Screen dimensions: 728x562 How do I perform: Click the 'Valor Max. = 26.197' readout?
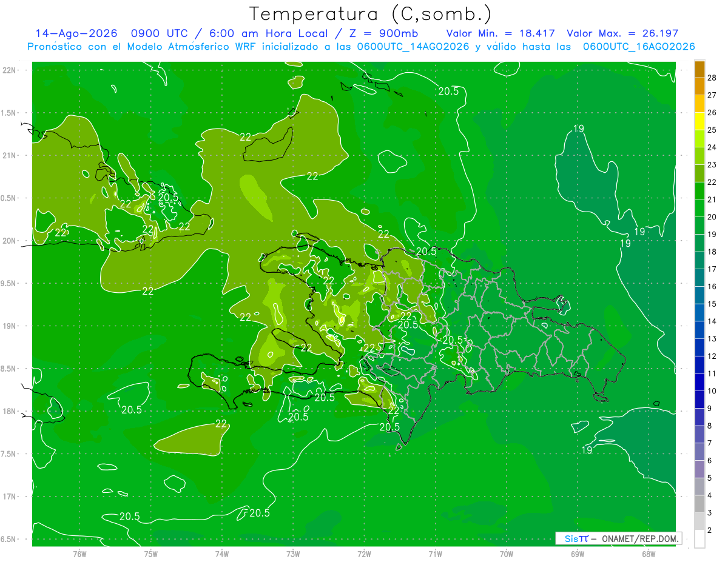point(622,34)
